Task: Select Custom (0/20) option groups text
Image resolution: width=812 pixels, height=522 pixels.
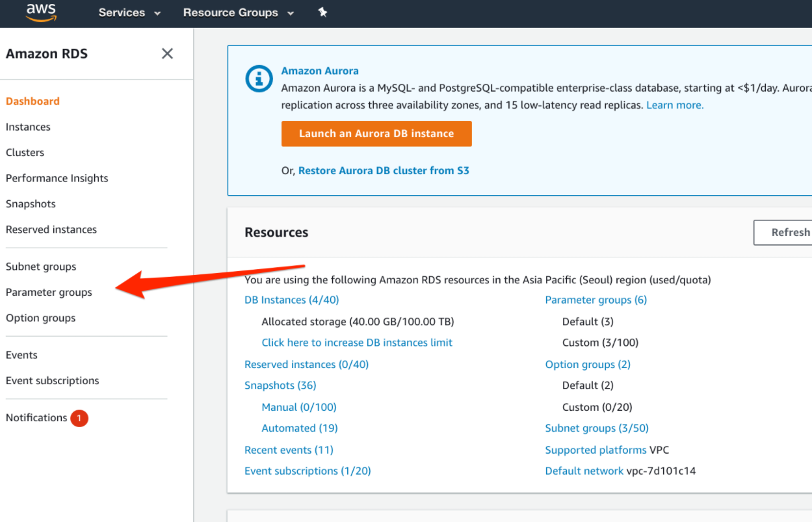Action: (597, 408)
